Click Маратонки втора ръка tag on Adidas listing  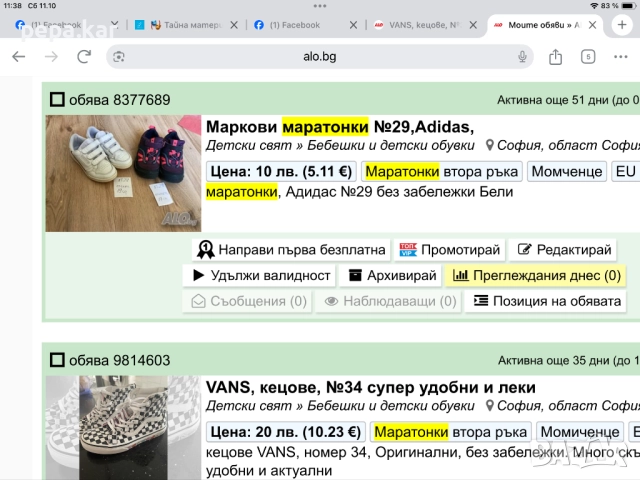click(x=442, y=171)
